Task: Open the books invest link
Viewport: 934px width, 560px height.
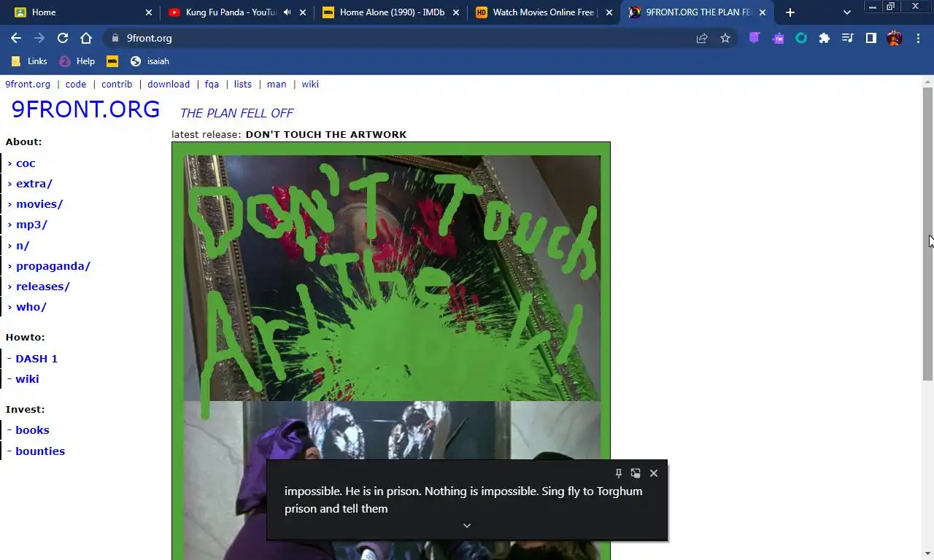Action: coord(32,430)
